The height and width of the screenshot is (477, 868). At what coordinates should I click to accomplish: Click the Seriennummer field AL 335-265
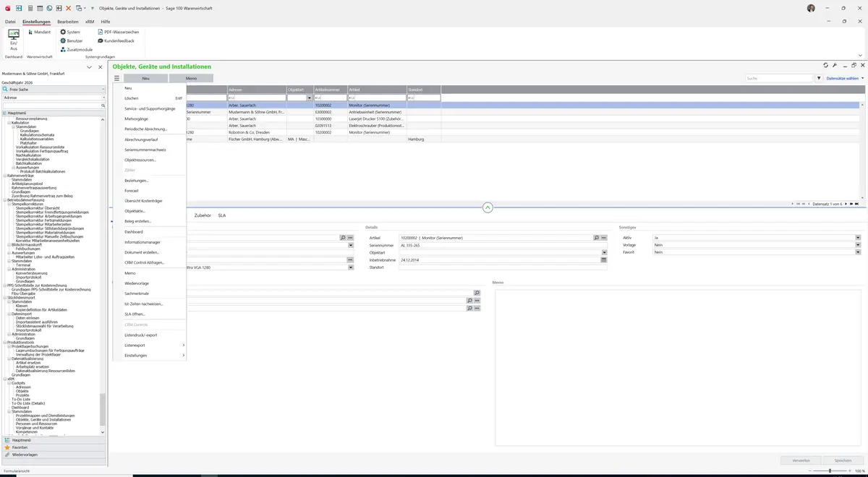pyautogui.click(x=503, y=245)
